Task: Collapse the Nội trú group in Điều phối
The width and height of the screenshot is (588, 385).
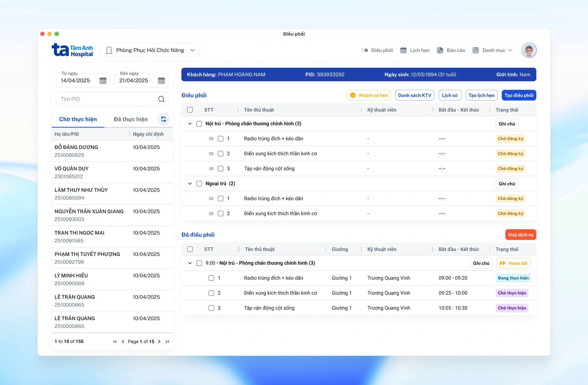Action: (190, 124)
